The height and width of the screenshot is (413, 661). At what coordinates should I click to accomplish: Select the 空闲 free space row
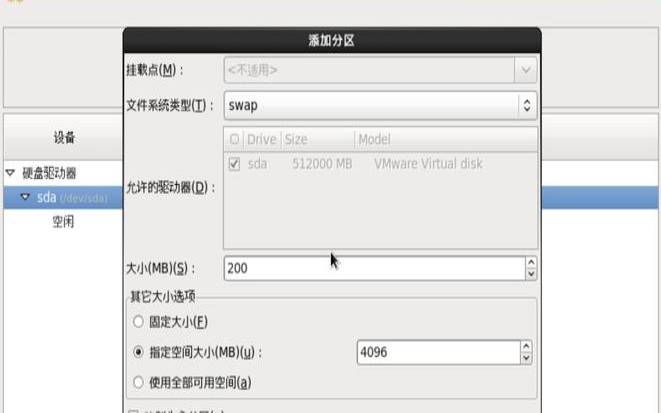63,222
